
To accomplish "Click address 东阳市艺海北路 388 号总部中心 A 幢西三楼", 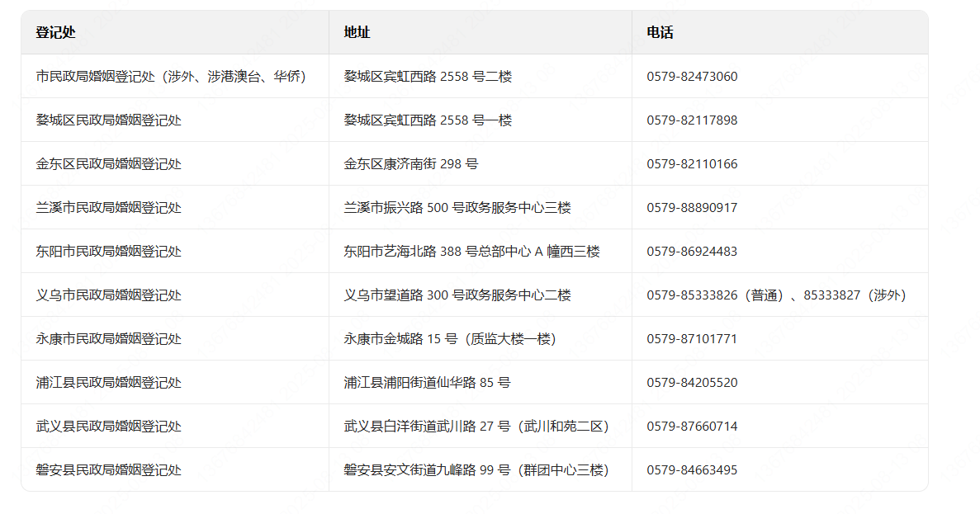I will click(471, 251).
